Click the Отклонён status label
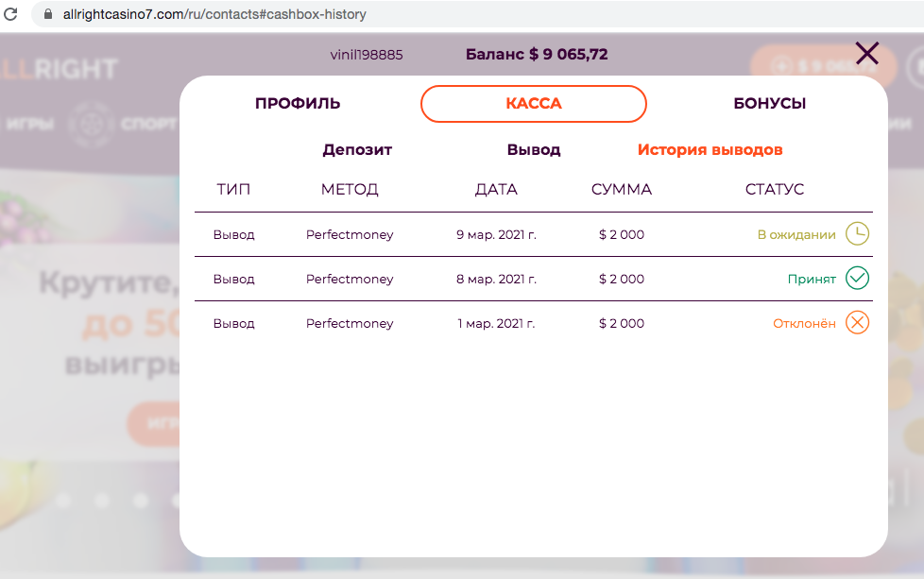Image resolution: width=924 pixels, height=579 pixels. point(804,323)
